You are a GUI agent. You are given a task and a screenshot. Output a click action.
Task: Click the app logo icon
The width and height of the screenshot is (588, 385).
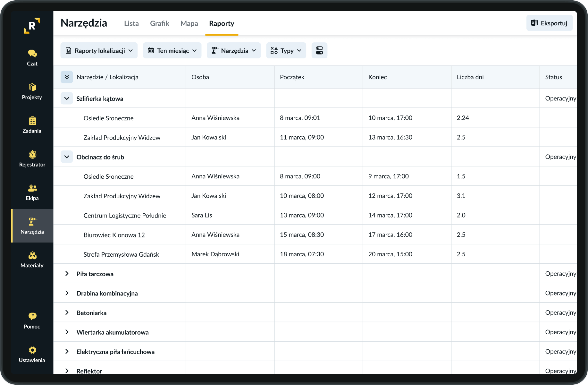click(x=32, y=26)
